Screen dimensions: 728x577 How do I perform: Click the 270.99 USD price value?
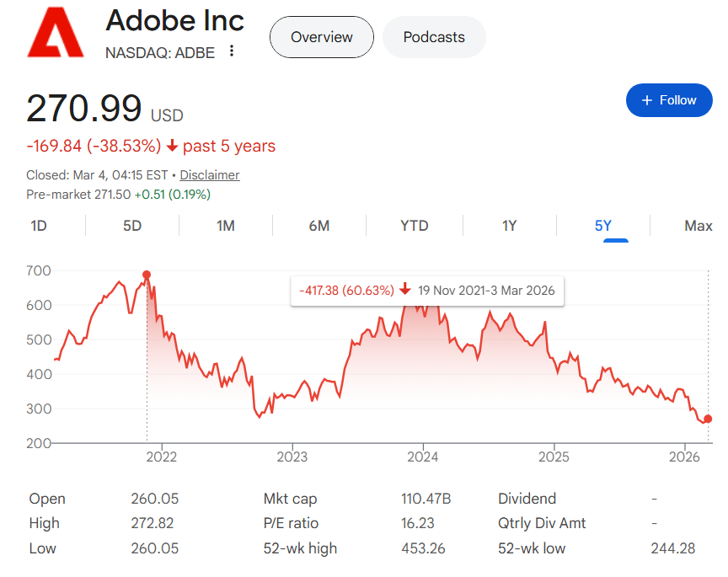coord(84,110)
